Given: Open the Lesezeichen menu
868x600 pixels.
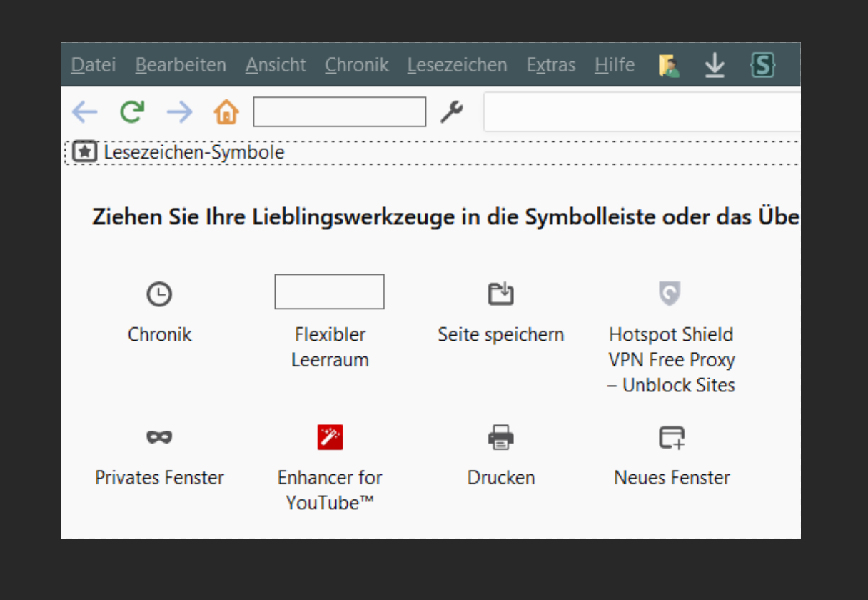Looking at the screenshot, I should point(457,65).
